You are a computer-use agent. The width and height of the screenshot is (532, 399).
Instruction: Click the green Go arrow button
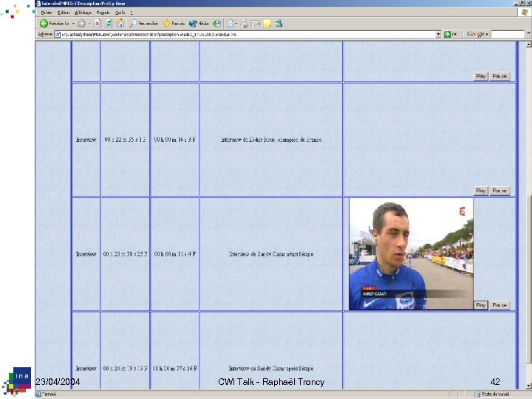coord(448,34)
